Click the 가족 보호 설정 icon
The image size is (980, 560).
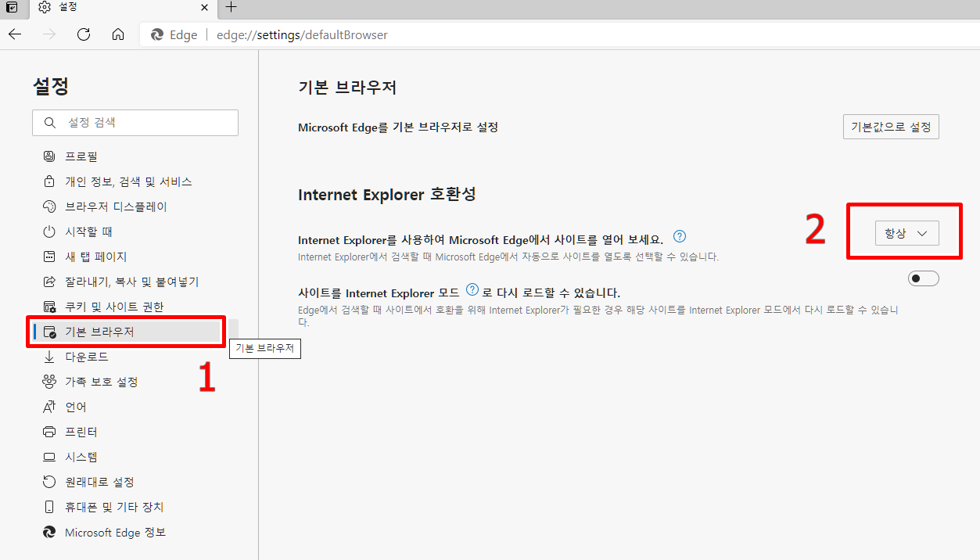(x=49, y=382)
